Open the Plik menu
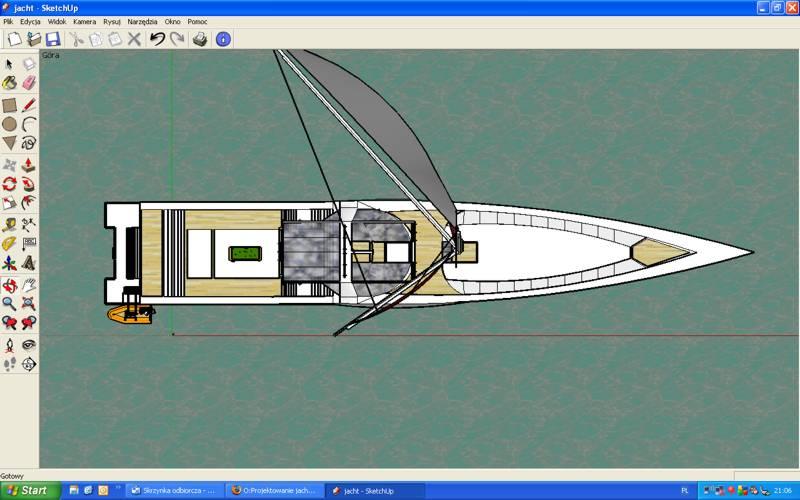Image resolution: width=800 pixels, height=500 pixels. (x=8, y=21)
